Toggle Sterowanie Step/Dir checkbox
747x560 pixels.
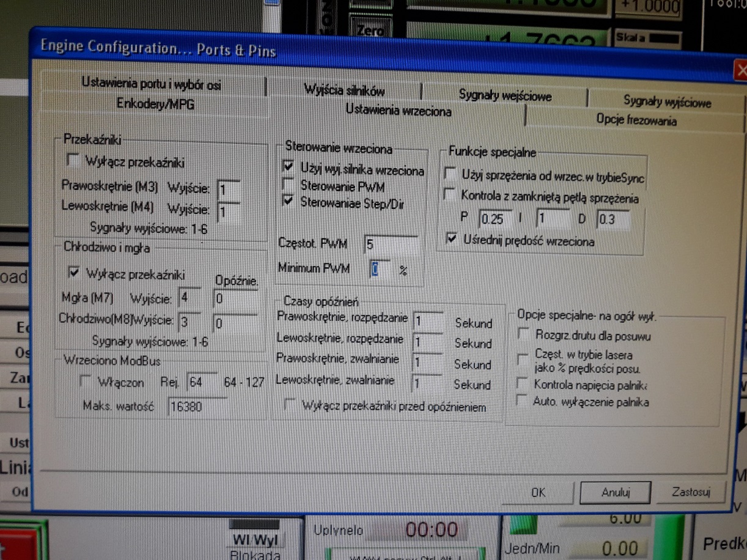(287, 201)
